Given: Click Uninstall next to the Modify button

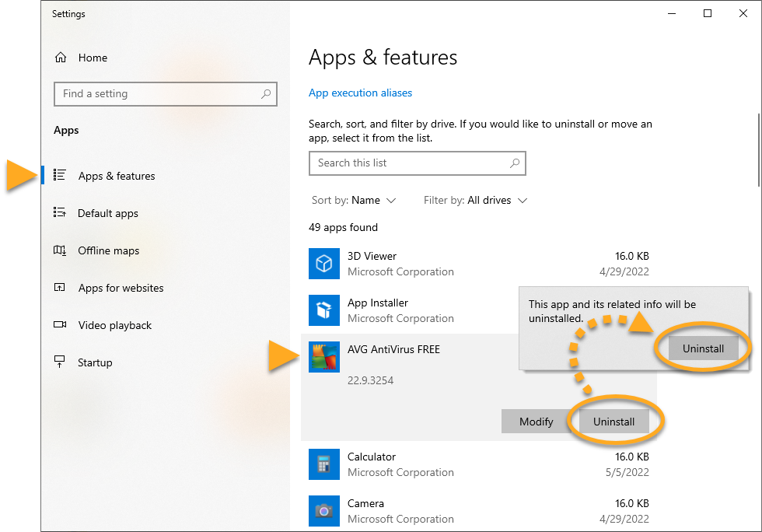Looking at the screenshot, I should click(x=613, y=422).
